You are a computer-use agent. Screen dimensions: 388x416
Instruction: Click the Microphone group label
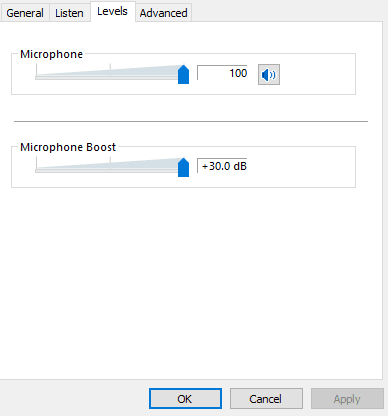[51, 54]
